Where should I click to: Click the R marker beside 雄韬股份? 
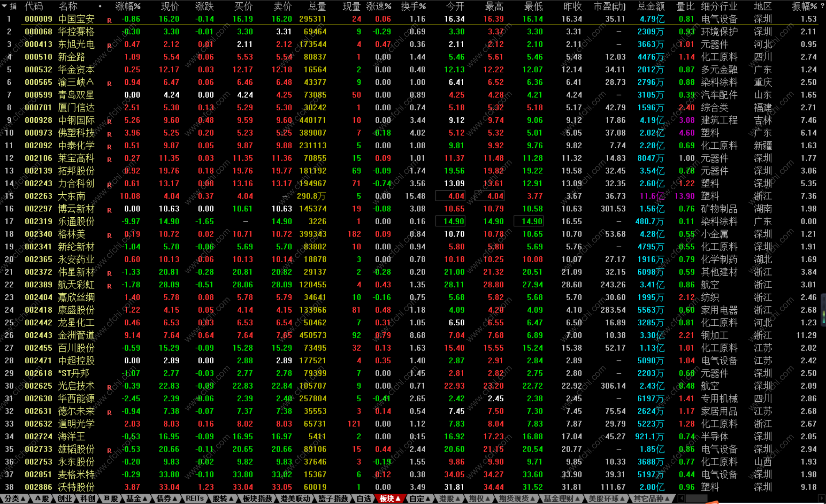pos(109,451)
